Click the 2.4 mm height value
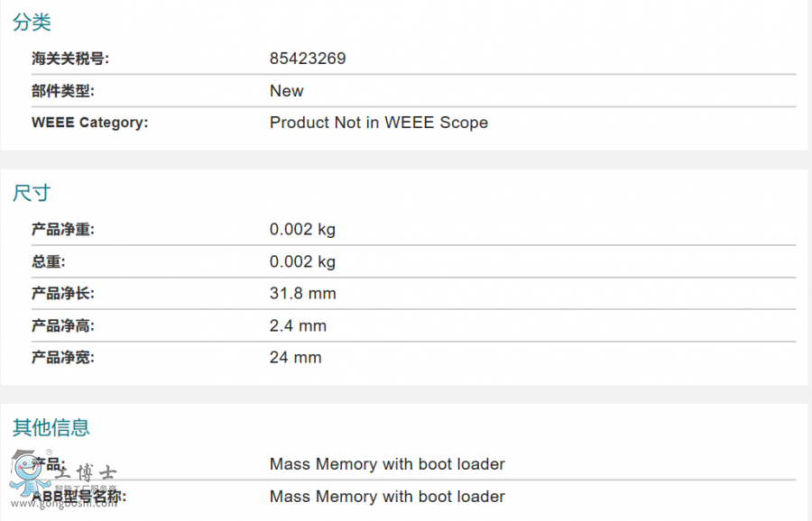The height and width of the screenshot is (521, 812). pyautogui.click(x=298, y=325)
